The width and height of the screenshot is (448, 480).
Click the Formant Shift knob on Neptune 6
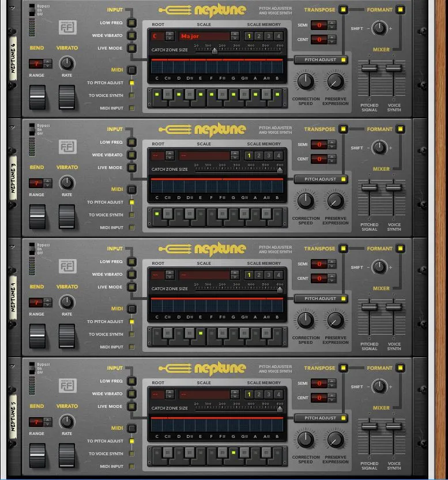[x=379, y=28]
